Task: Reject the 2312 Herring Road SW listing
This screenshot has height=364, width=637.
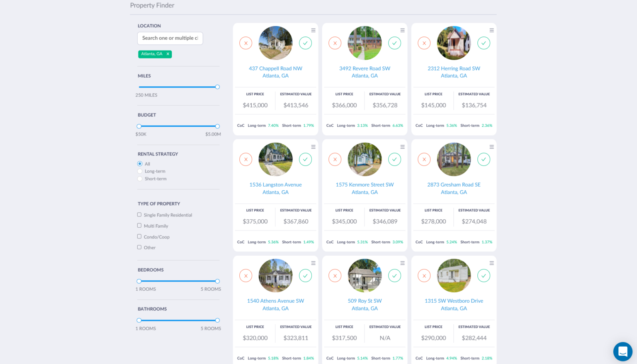Action: (424, 43)
